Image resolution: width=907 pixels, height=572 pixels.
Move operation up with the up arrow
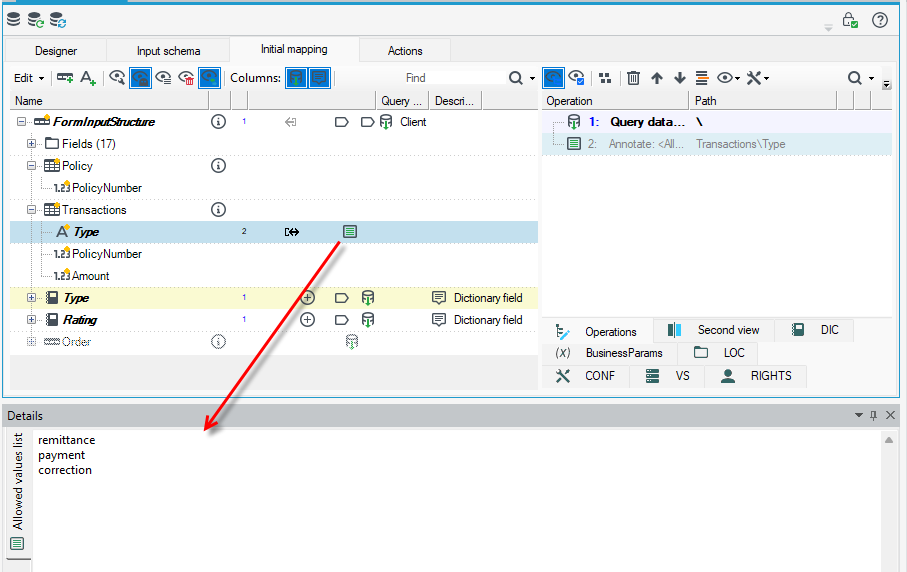[657, 78]
